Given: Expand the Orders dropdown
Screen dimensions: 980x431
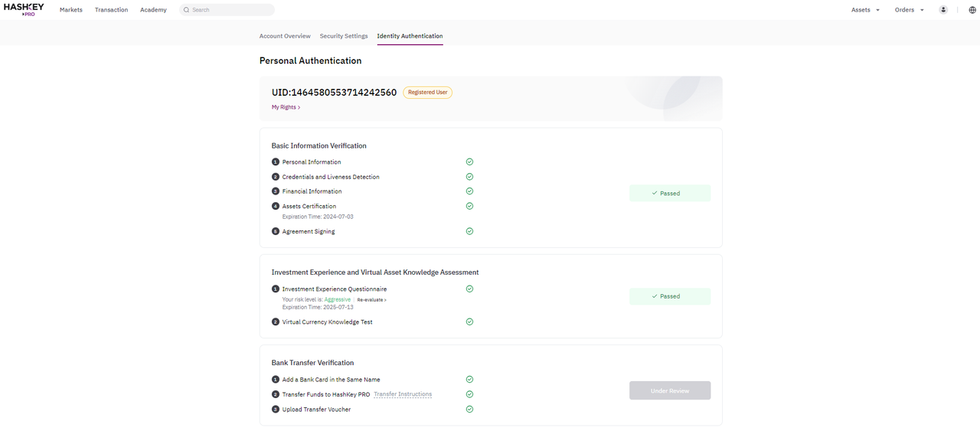Looking at the screenshot, I should point(910,10).
